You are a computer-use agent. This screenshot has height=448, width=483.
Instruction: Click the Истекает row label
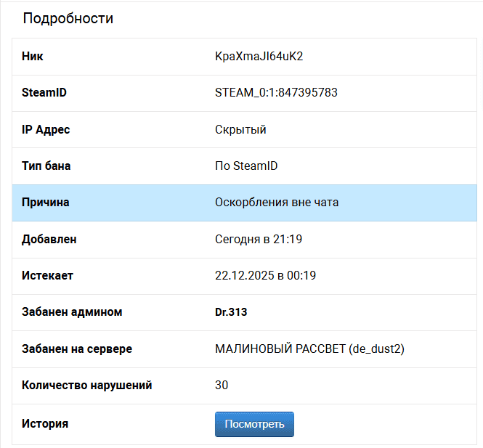click(47, 276)
